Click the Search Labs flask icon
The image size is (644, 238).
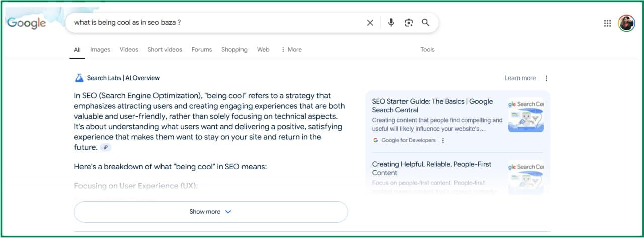[x=79, y=78]
